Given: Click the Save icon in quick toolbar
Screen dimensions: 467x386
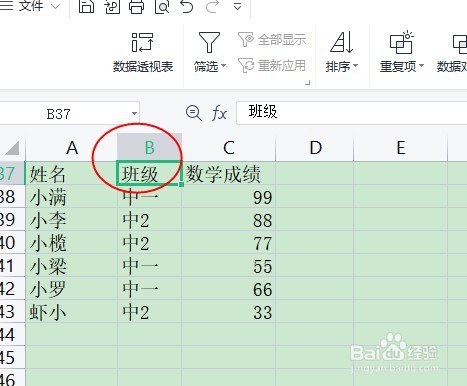Looking at the screenshot, I should coord(86,6).
